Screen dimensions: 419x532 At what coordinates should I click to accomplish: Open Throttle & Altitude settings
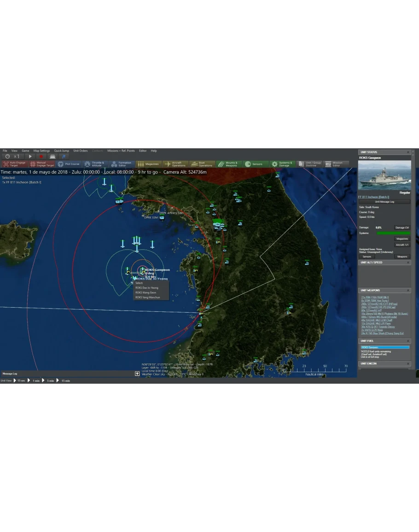pos(94,164)
